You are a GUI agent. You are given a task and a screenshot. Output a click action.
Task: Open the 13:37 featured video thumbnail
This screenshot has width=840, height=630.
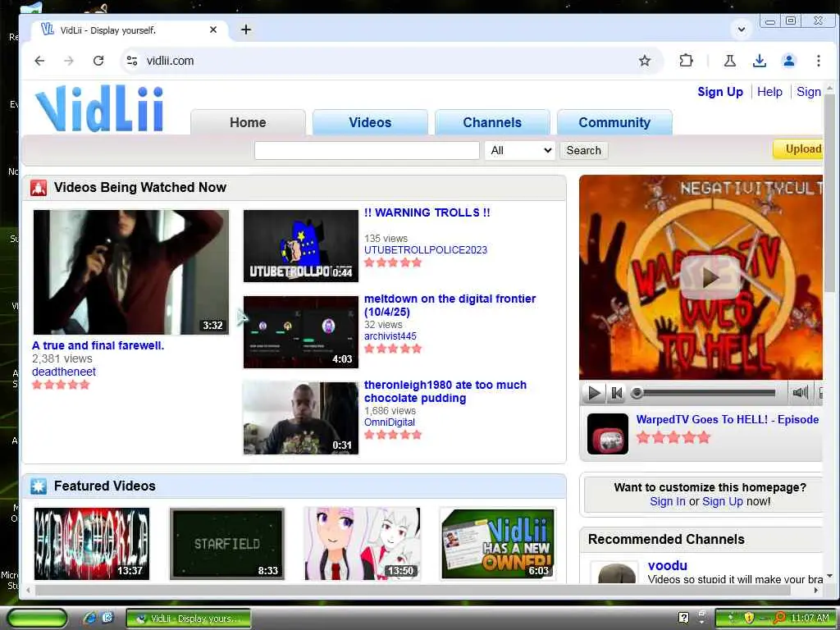click(92, 543)
